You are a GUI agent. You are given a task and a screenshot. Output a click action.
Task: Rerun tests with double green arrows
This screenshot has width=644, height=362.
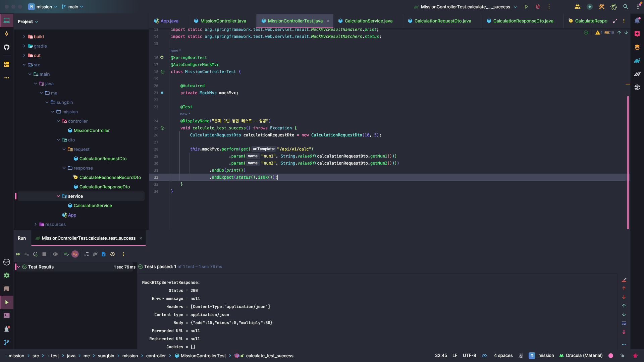[18, 254]
